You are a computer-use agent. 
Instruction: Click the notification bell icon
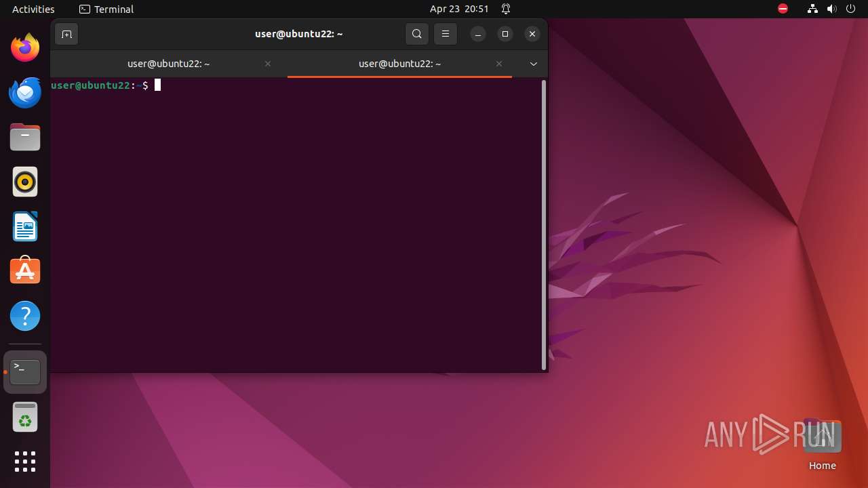point(506,9)
